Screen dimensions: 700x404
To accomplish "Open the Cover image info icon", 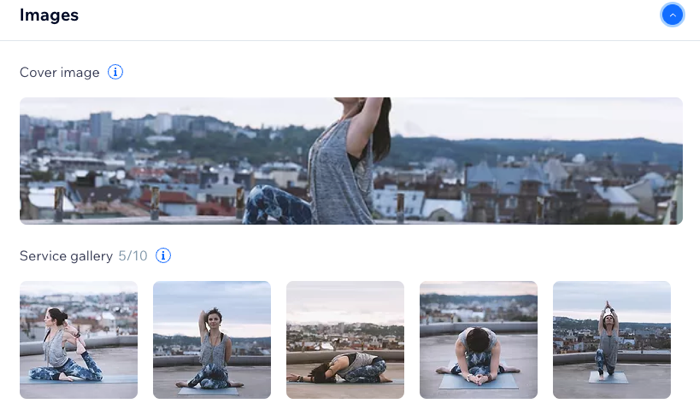I will [x=115, y=72].
